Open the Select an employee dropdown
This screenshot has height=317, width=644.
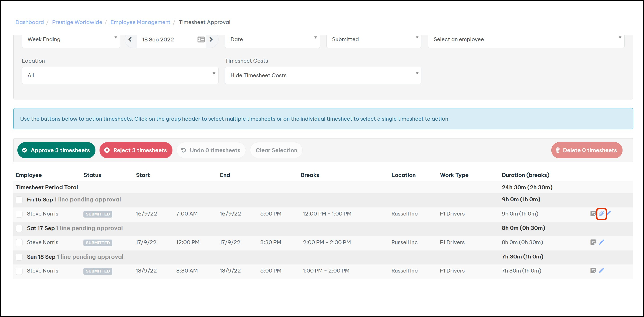(x=526, y=39)
